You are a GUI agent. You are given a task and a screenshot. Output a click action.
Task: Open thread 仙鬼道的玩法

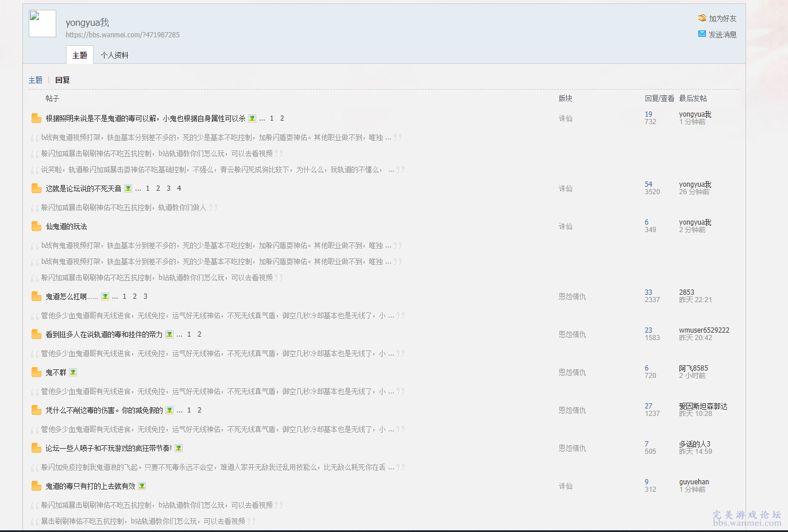(x=67, y=226)
